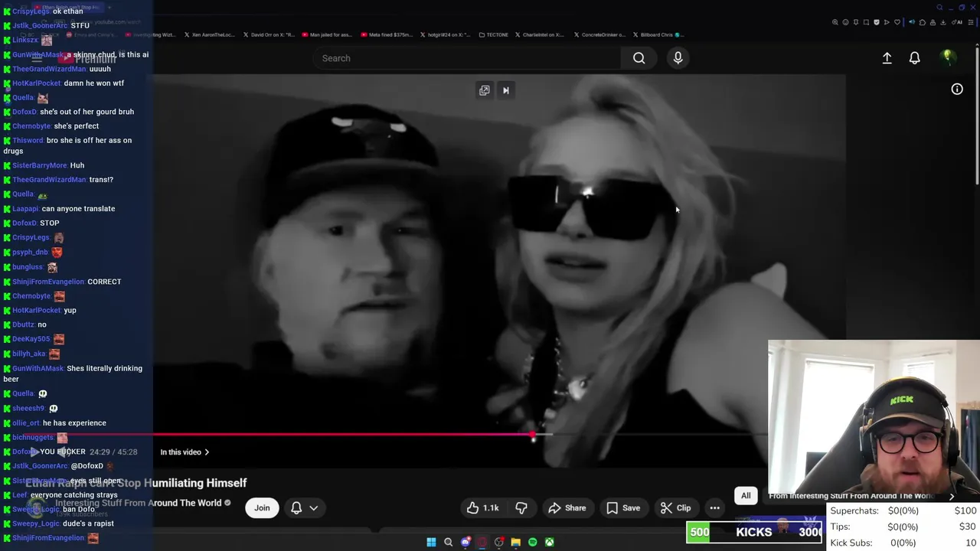Screen dimensions: 980x551
Task: Open File Explorer from the taskbar
Action: click(515, 542)
